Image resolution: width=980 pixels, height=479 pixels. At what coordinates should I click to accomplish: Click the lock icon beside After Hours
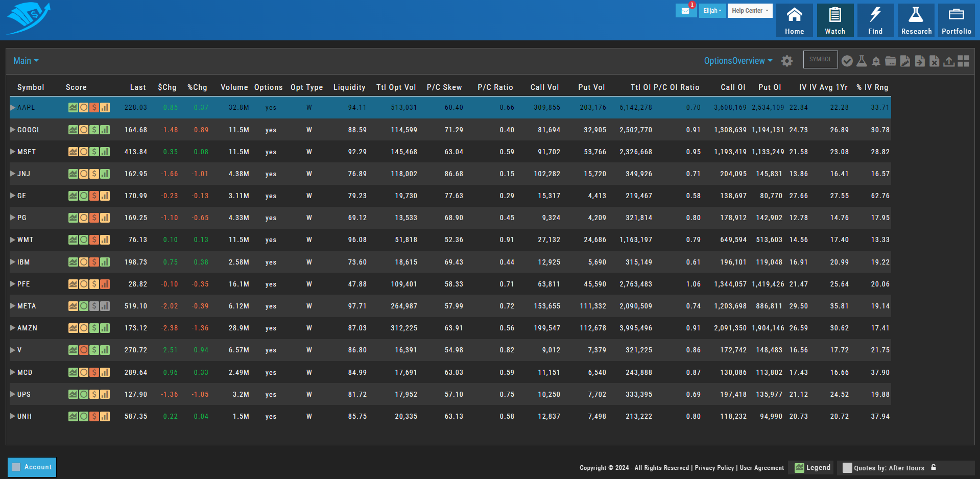coord(934,467)
